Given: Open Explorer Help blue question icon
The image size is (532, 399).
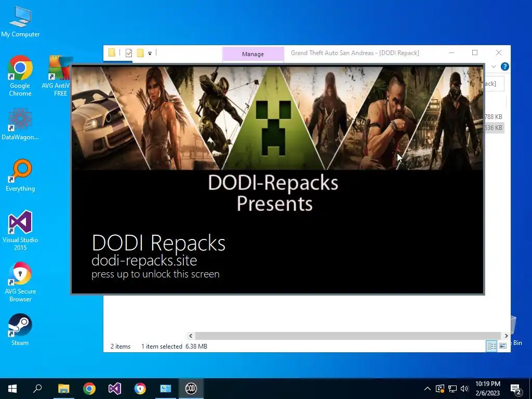Looking at the screenshot, I should coord(504,66).
